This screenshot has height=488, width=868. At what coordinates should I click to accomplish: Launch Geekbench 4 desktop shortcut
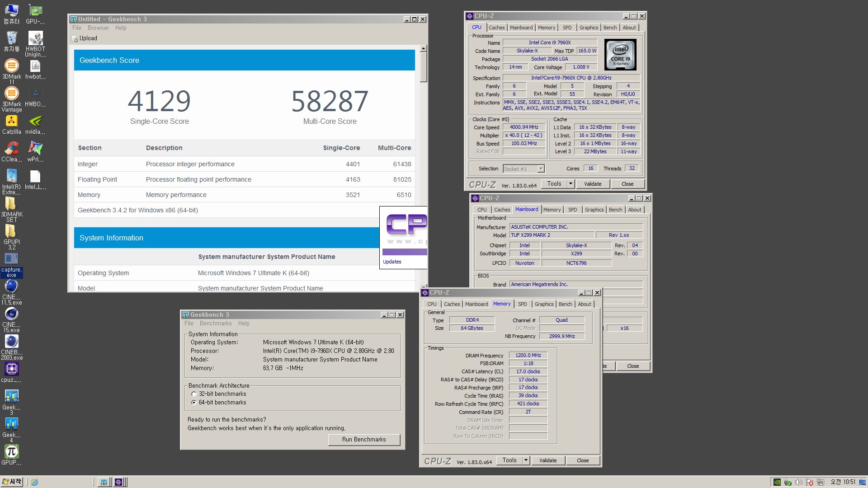pos(11,430)
